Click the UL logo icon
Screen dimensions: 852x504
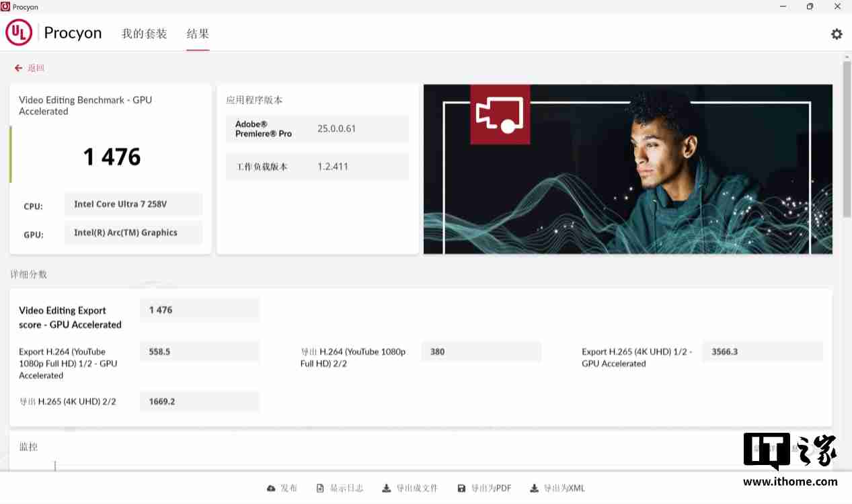[19, 32]
